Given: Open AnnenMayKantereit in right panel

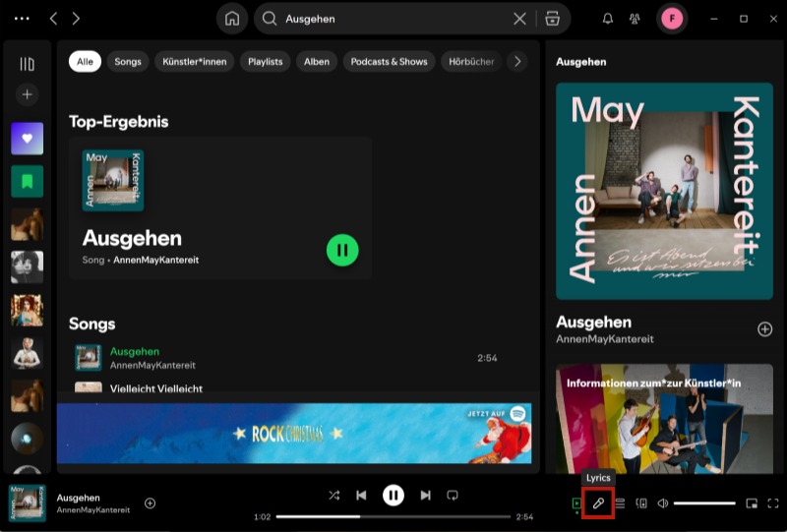Looking at the screenshot, I should tap(605, 339).
